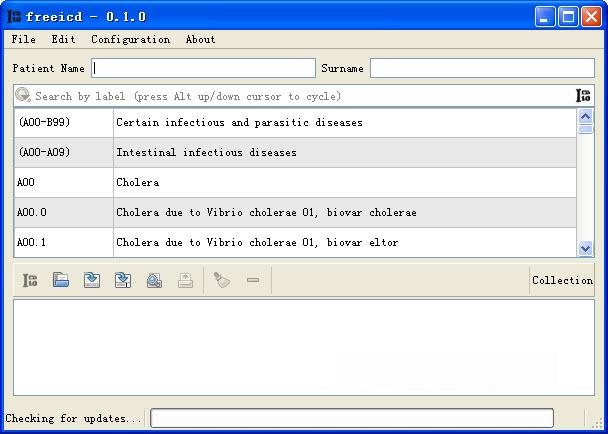The image size is (608, 434).
Task: Open a collection file with the folder icon
Action: 61,280
